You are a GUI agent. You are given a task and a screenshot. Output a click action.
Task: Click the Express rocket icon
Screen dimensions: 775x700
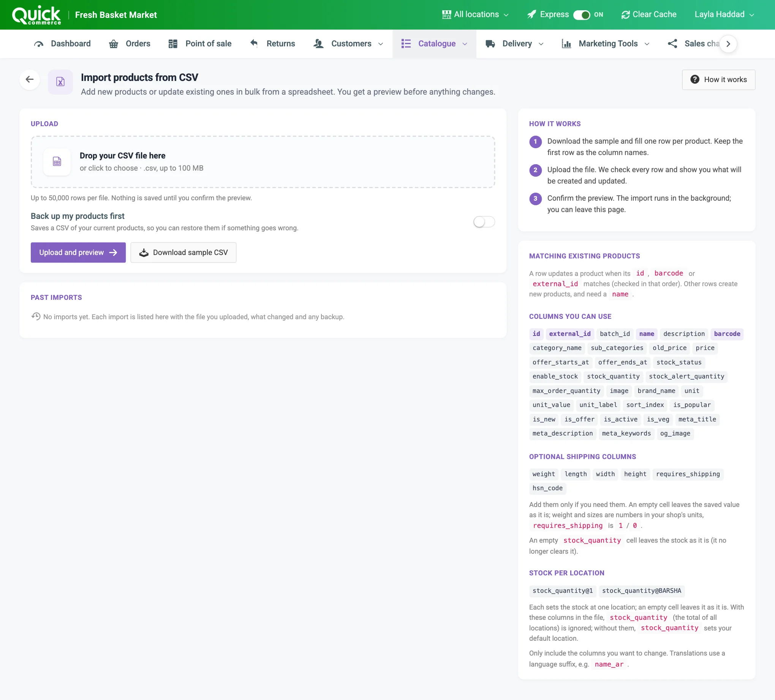click(x=531, y=14)
